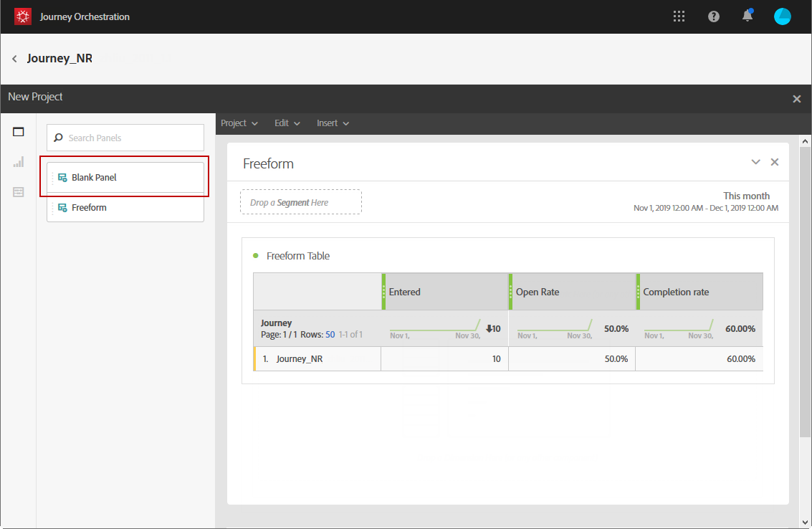Image resolution: width=812 pixels, height=529 pixels.
Task: Click the Freeform Table green status dot
Action: pyautogui.click(x=255, y=255)
